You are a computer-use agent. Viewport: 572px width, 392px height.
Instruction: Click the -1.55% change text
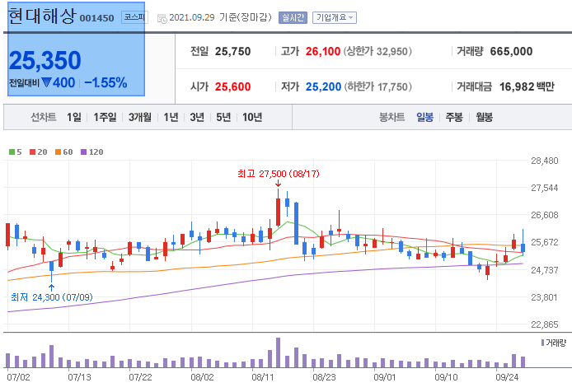pos(105,83)
